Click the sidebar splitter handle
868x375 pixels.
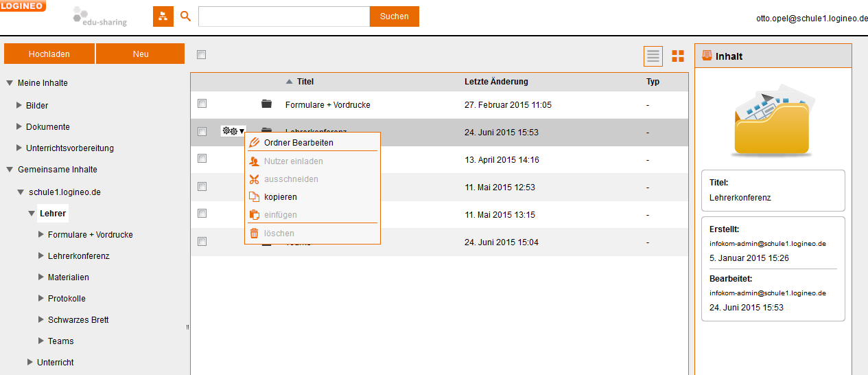click(187, 327)
